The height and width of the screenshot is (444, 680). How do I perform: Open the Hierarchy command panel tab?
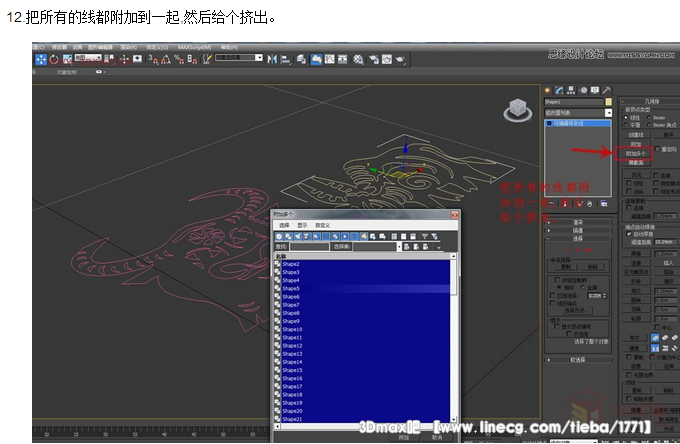(571, 90)
